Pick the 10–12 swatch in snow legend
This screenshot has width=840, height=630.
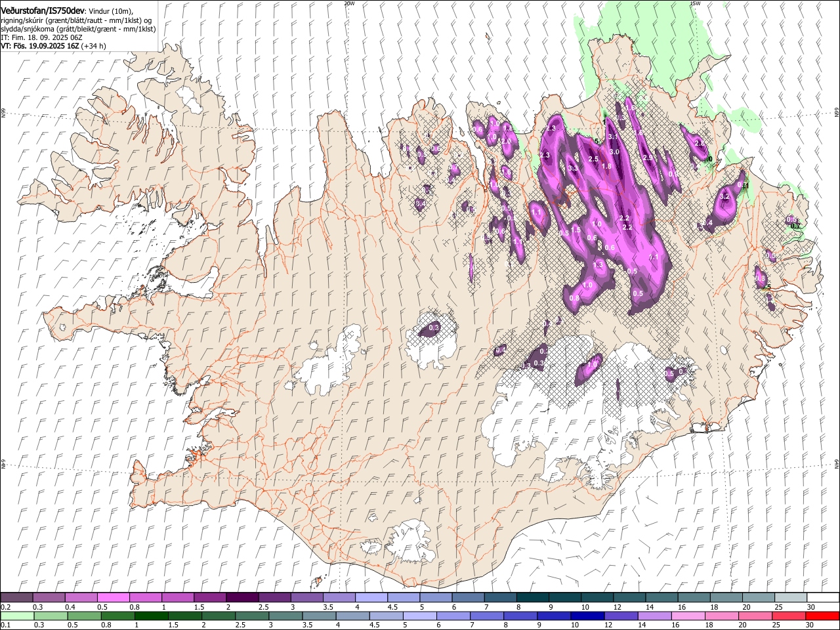pos(597,598)
